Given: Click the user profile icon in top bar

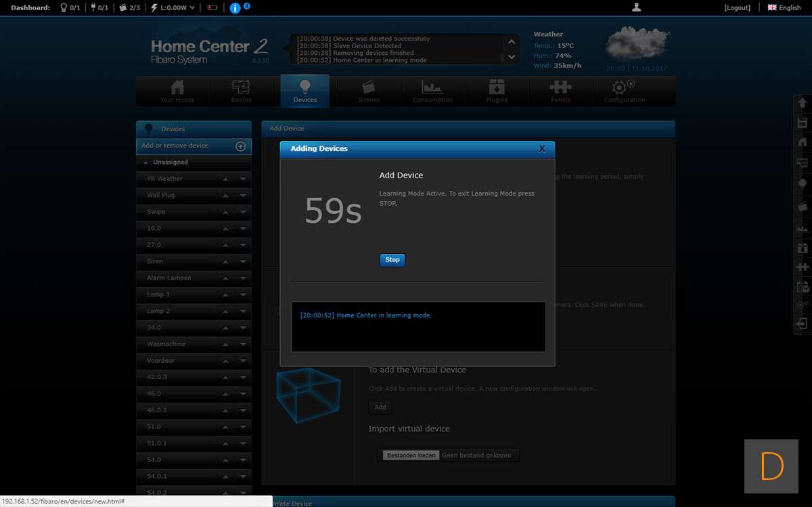Looking at the screenshot, I should 636,7.
